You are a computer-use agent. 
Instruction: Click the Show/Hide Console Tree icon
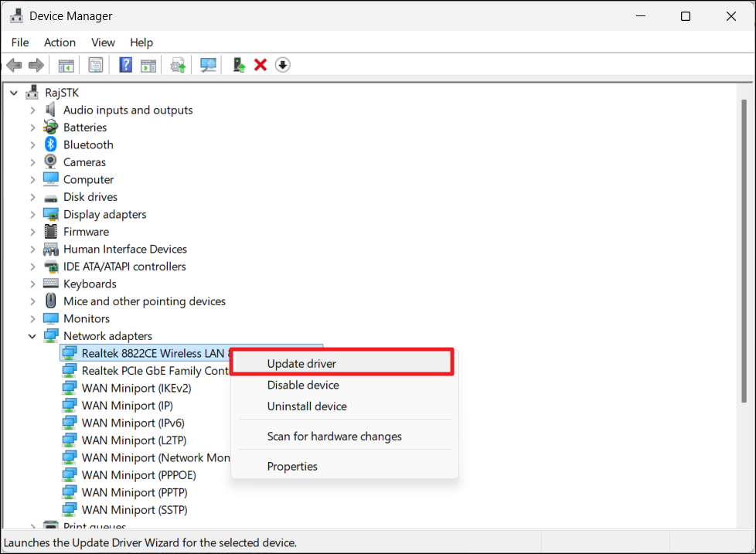point(66,65)
